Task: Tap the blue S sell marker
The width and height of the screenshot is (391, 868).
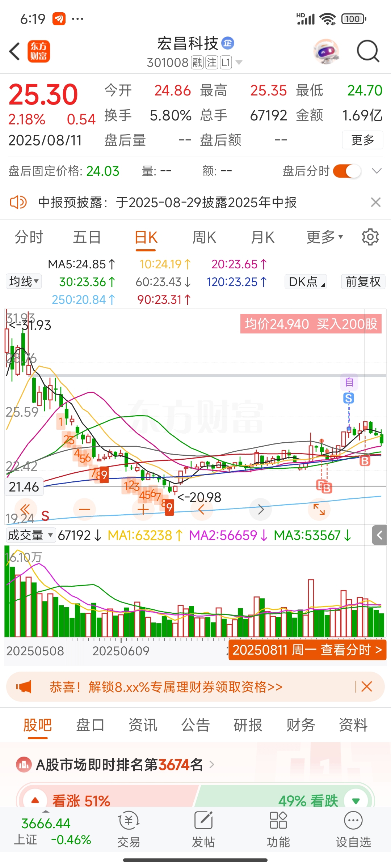Action: pyautogui.click(x=349, y=398)
